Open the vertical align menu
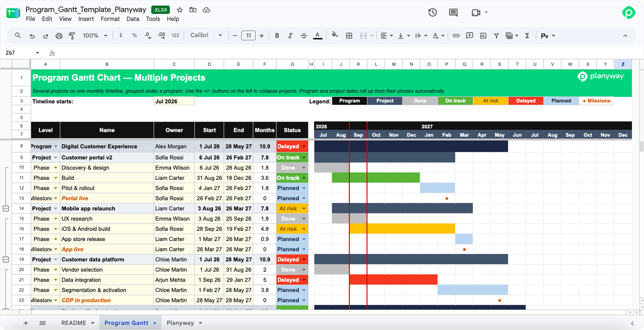The image size is (644, 330). 404,36
